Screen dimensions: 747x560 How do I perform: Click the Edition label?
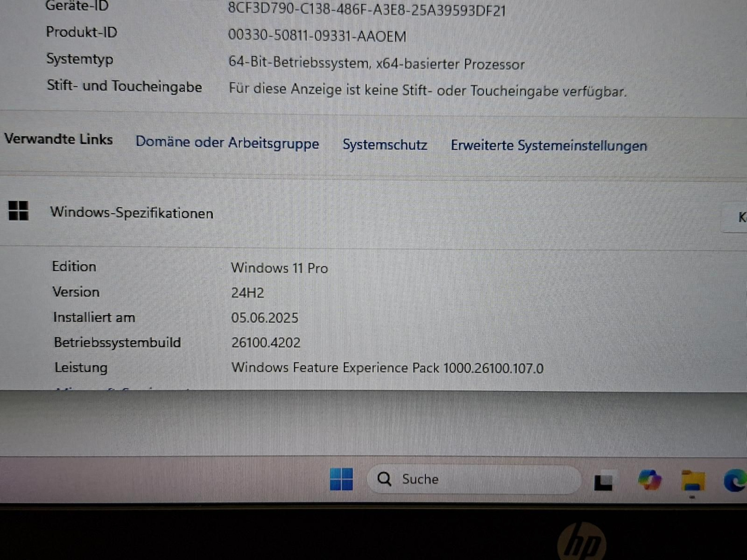74,266
